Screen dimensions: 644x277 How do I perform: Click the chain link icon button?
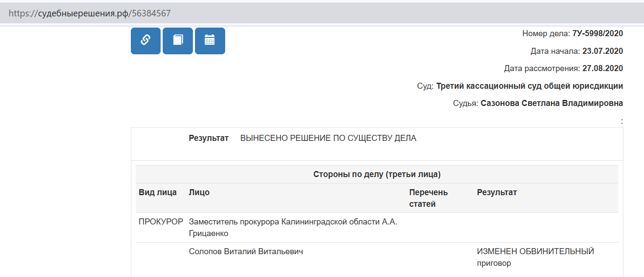tap(146, 41)
